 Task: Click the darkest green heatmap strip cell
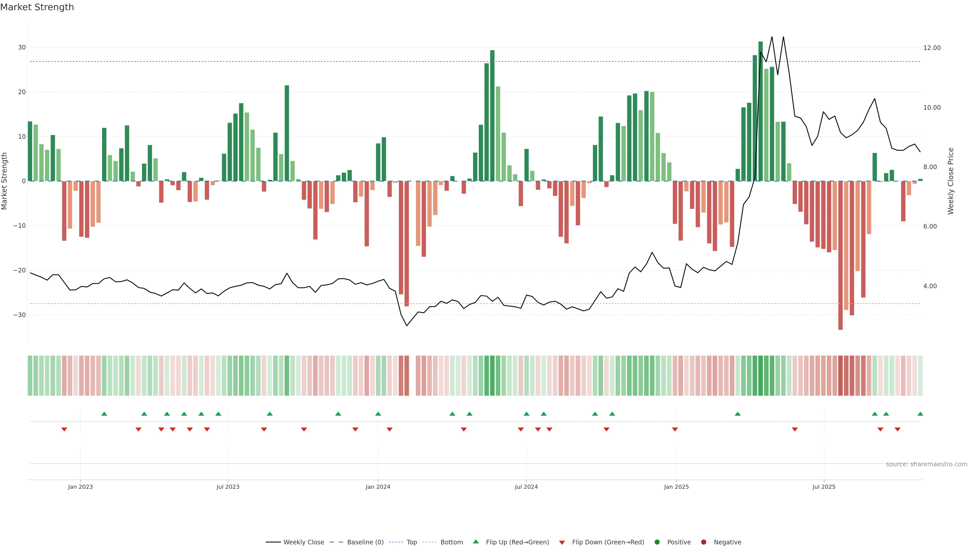[760, 376]
